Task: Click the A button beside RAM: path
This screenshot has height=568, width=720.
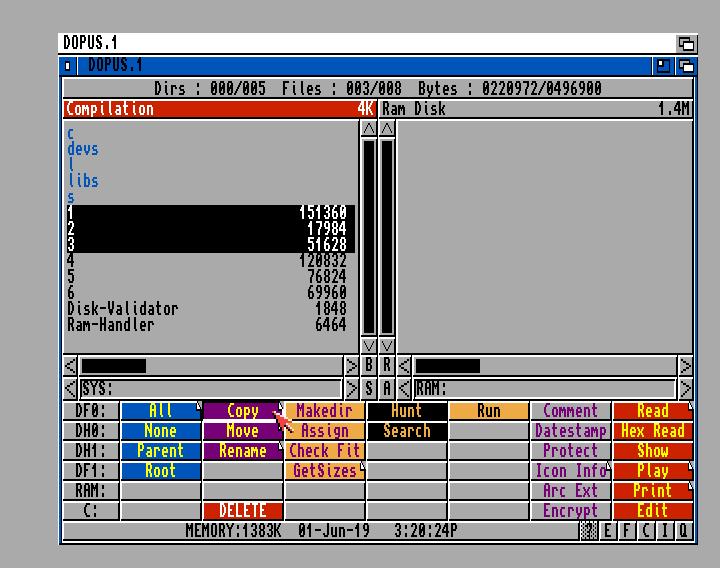Action: [387, 388]
